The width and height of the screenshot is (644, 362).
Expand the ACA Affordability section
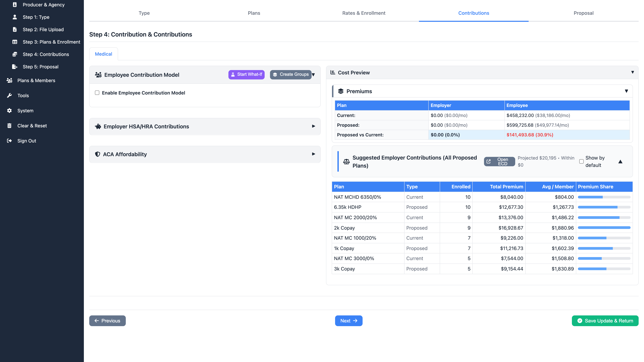coord(313,154)
